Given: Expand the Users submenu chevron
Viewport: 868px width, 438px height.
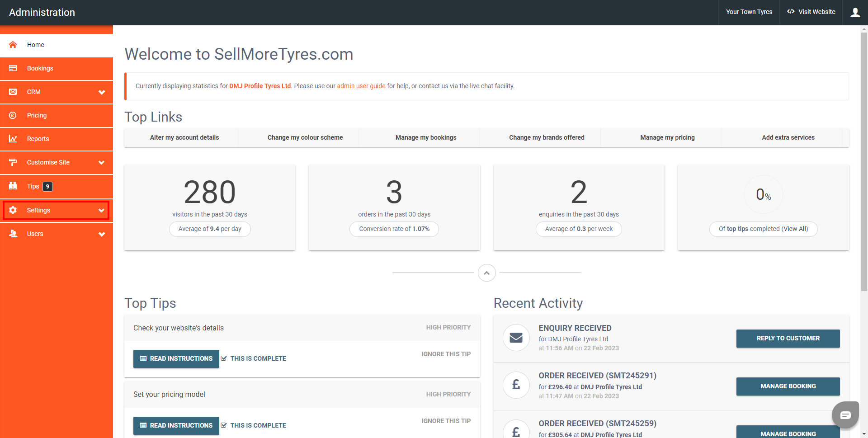Looking at the screenshot, I should pos(102,234).
